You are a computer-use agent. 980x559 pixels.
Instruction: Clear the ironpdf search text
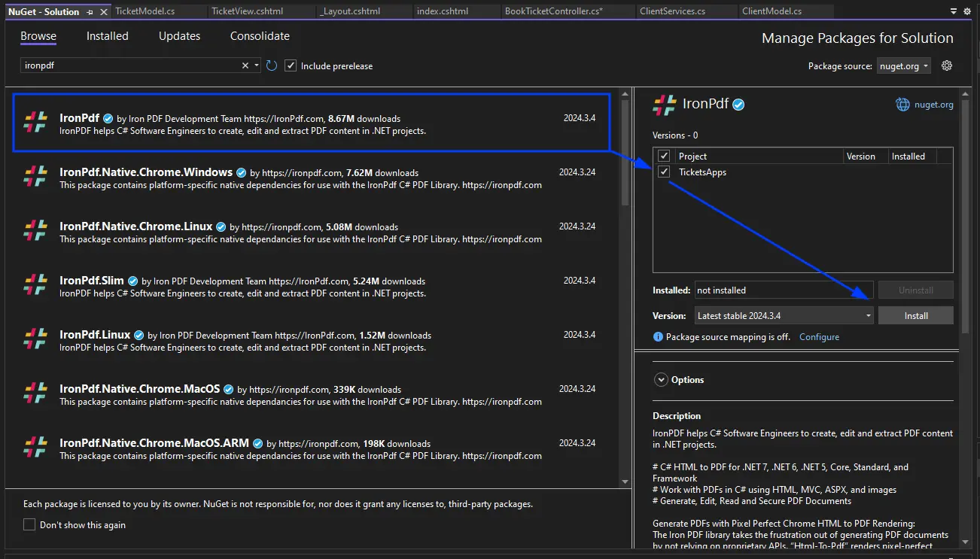[x=245, y=65]
